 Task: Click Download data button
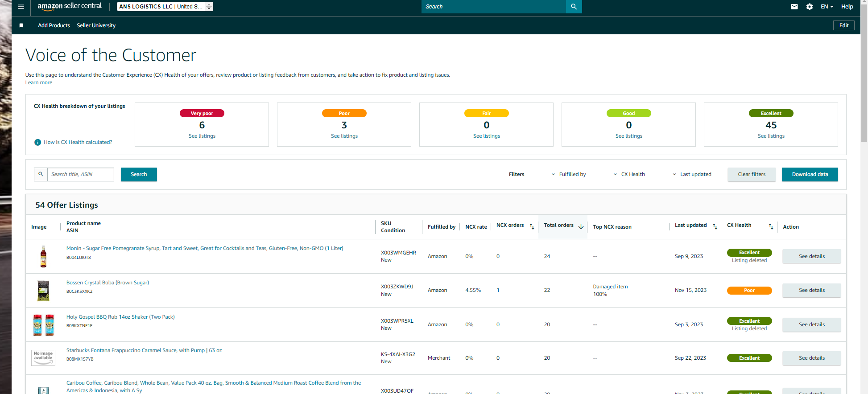810,174
